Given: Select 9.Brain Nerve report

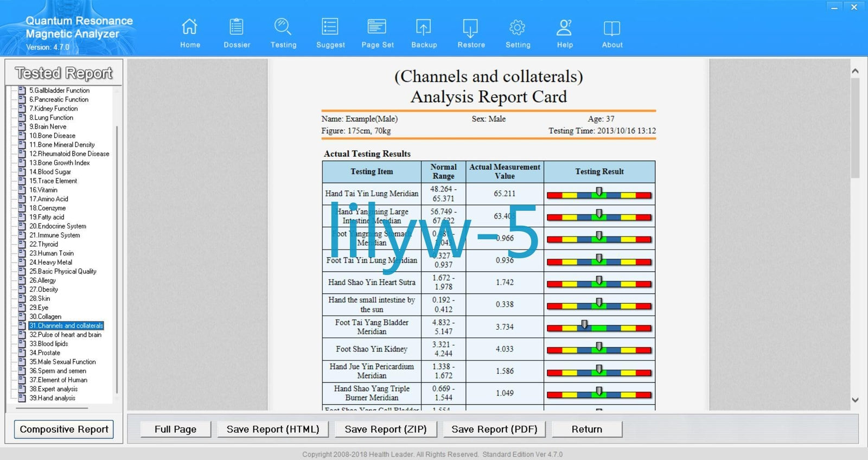Looking at the screenshot, I should [x=48, y=127].
